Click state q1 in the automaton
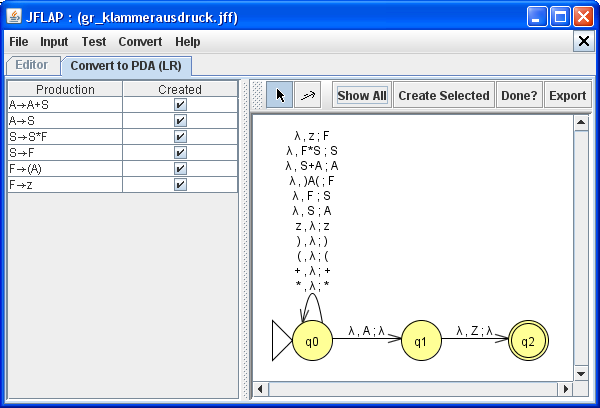600x408 pixels. [x=421, y=341]
